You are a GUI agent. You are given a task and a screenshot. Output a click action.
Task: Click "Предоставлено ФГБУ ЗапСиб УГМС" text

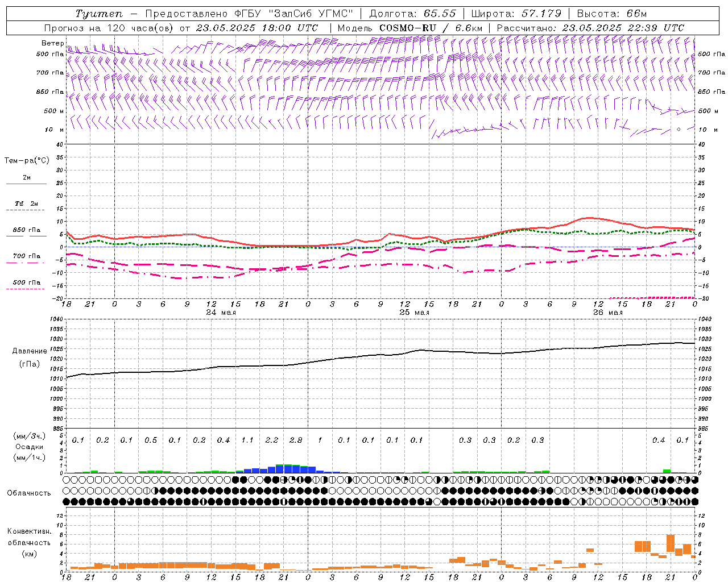(x=250, y=14)
